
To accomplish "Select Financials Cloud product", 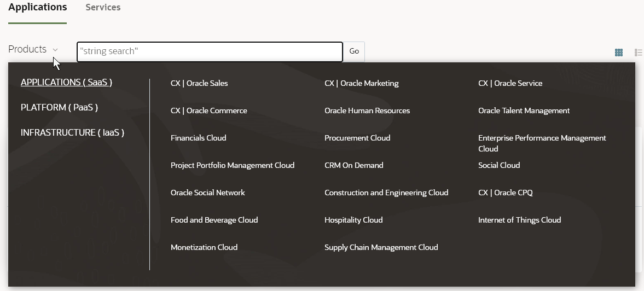I will (199, 138).
